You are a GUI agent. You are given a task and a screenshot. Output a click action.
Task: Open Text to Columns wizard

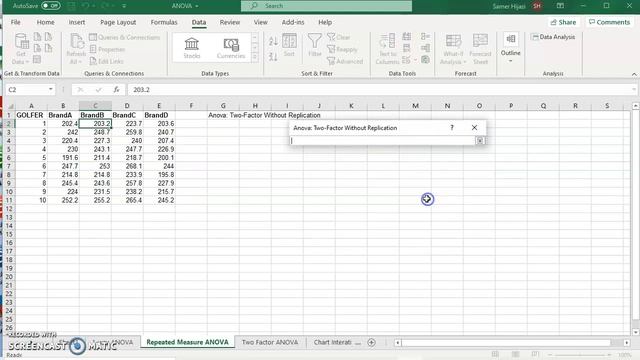(387, 49)
